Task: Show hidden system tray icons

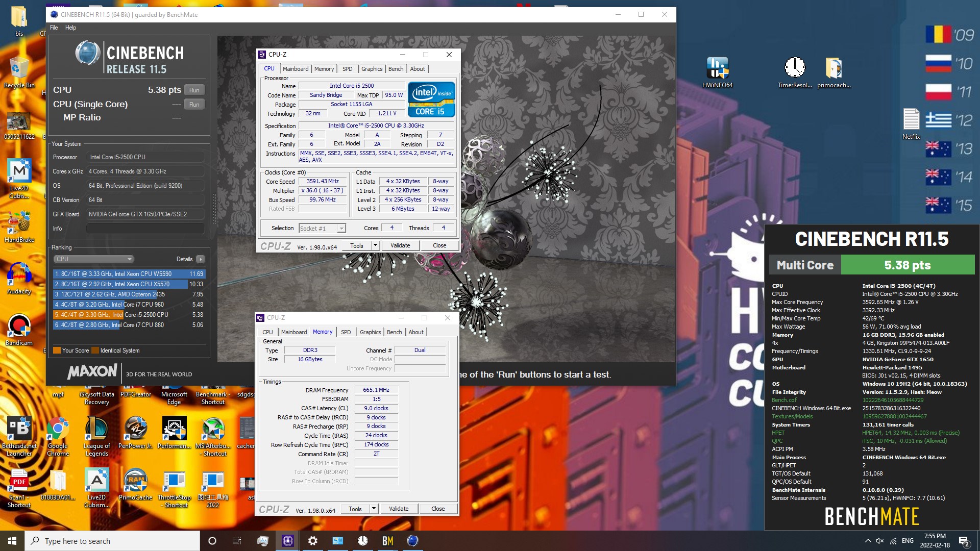Action: click(x=868, y=541)
